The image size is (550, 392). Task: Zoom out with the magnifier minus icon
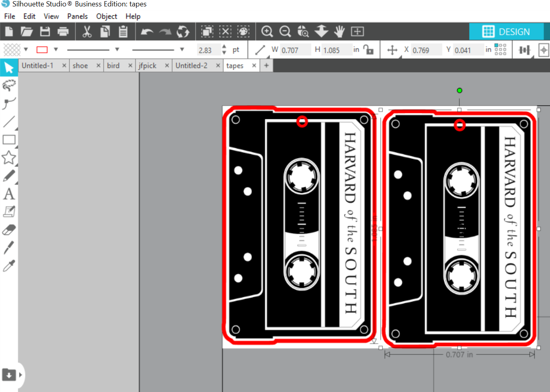click(x=285, y=31)
